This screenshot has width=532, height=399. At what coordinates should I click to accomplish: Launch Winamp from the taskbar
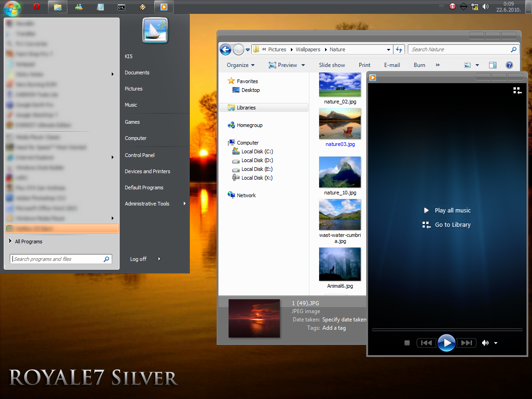pyautogui.click(x=142, y=7)
